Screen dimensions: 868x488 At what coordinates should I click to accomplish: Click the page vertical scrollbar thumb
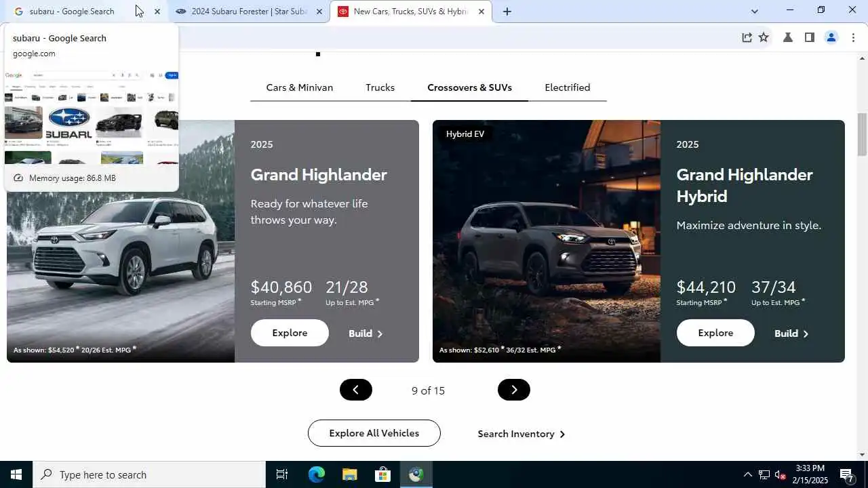862,134
